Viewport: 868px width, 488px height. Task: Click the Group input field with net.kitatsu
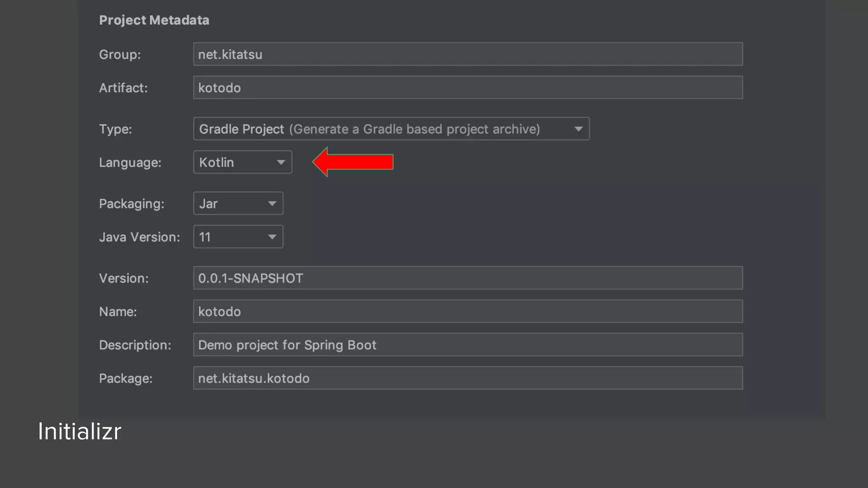coord(468,54)
